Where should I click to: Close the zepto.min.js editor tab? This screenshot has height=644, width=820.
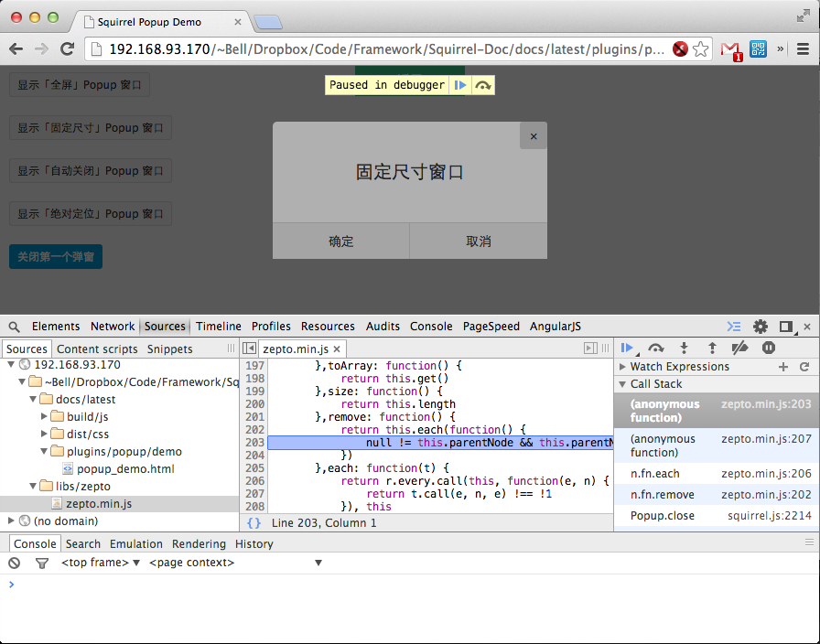tap(338, 349)
